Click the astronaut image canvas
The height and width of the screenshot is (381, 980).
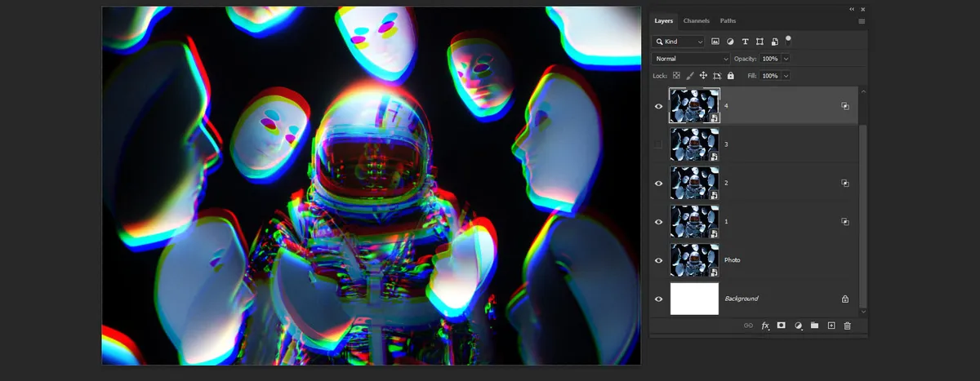tap(371, 186)
